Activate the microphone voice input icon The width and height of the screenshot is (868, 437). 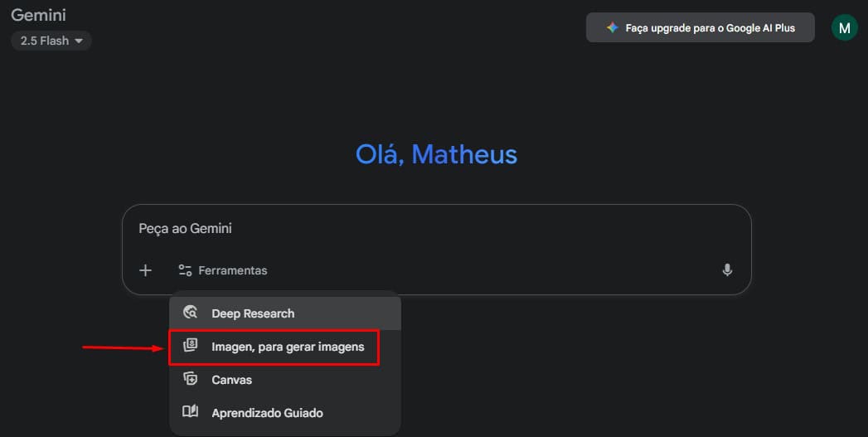pos(727,270)
